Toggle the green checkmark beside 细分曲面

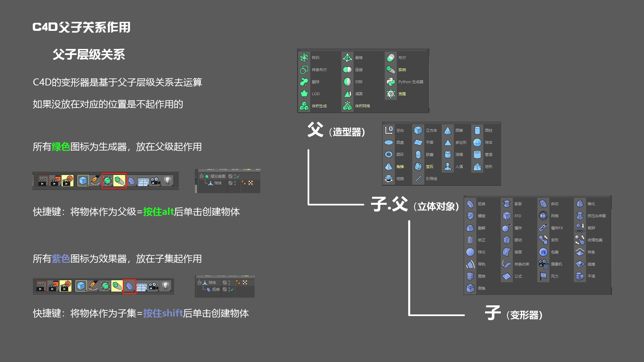[238, 176]
